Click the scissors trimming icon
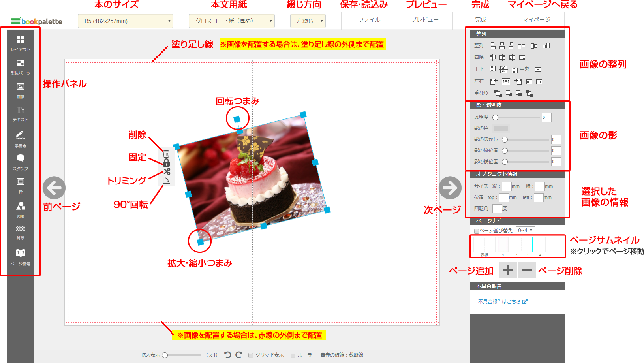 point(167,171)
